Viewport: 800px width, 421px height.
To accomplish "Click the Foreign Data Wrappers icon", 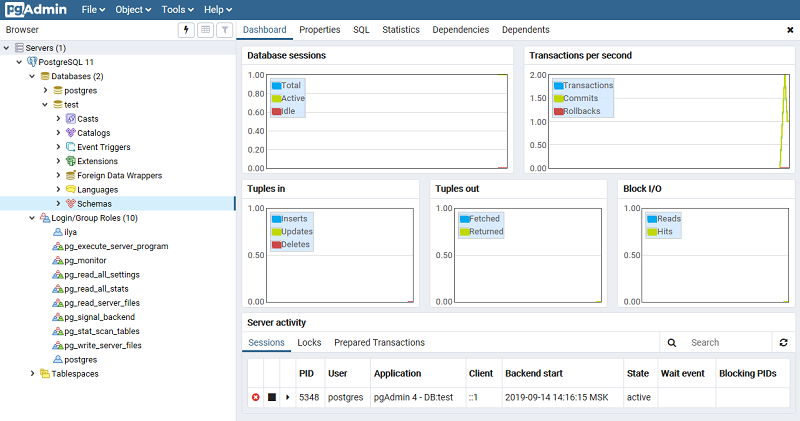I will pyautogui.click(x=71, y=176).
